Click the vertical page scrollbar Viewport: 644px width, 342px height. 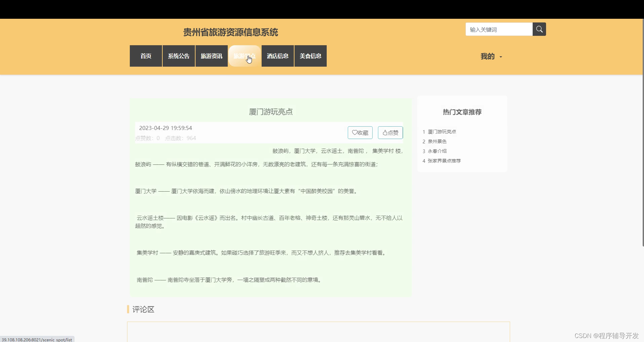[x=643, y=133]
